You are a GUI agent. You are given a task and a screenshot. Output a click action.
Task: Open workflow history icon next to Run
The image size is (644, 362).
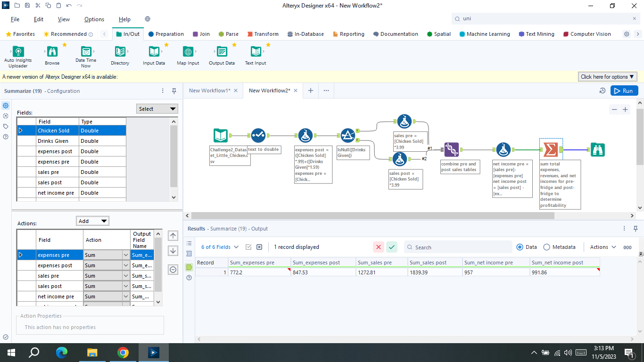[602, 91]
